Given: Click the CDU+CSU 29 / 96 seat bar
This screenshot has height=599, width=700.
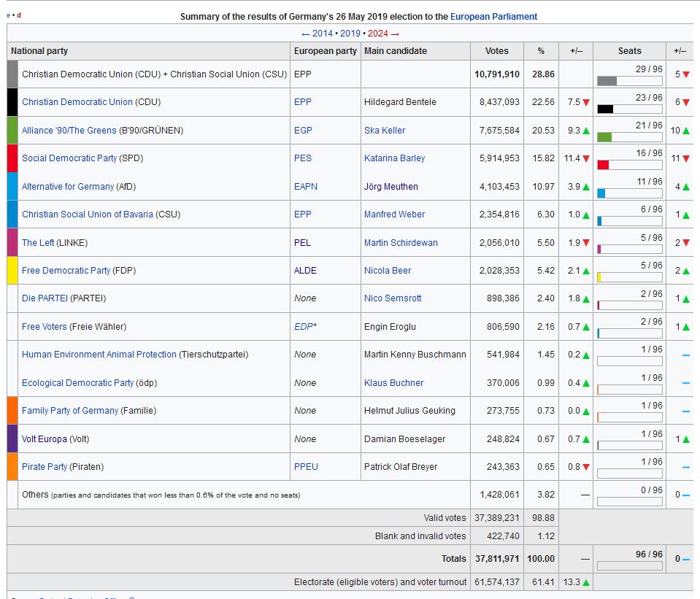Looking at the screenshot, I should (x=630, y=81).
